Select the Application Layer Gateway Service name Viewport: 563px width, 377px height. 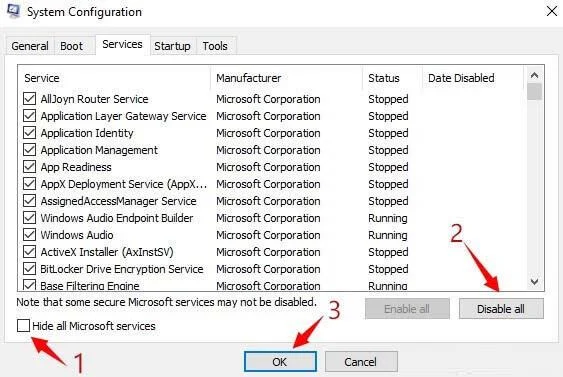click(x=124, y=116)
